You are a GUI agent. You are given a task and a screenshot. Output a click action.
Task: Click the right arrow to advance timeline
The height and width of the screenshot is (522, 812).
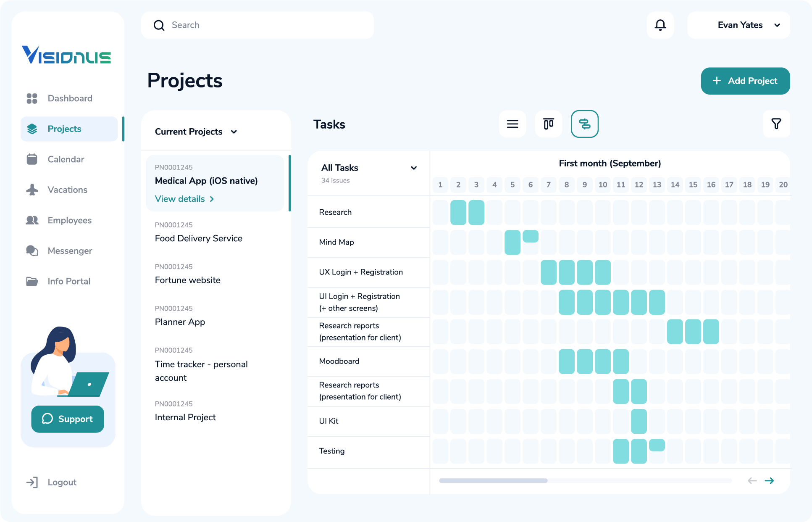point(770,480)
